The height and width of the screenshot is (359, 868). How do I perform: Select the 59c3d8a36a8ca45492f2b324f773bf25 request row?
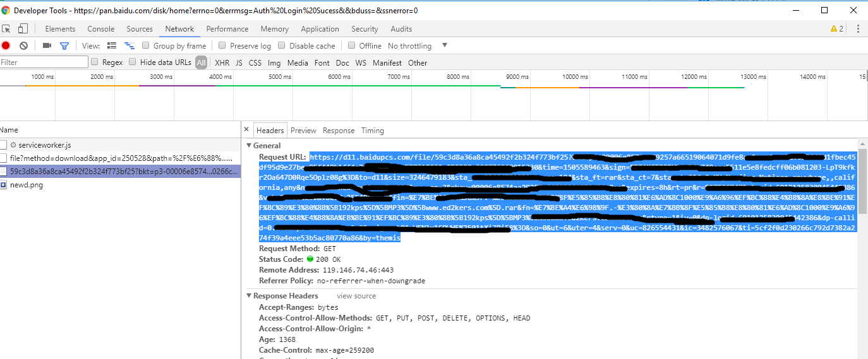[x=120, y=171]
